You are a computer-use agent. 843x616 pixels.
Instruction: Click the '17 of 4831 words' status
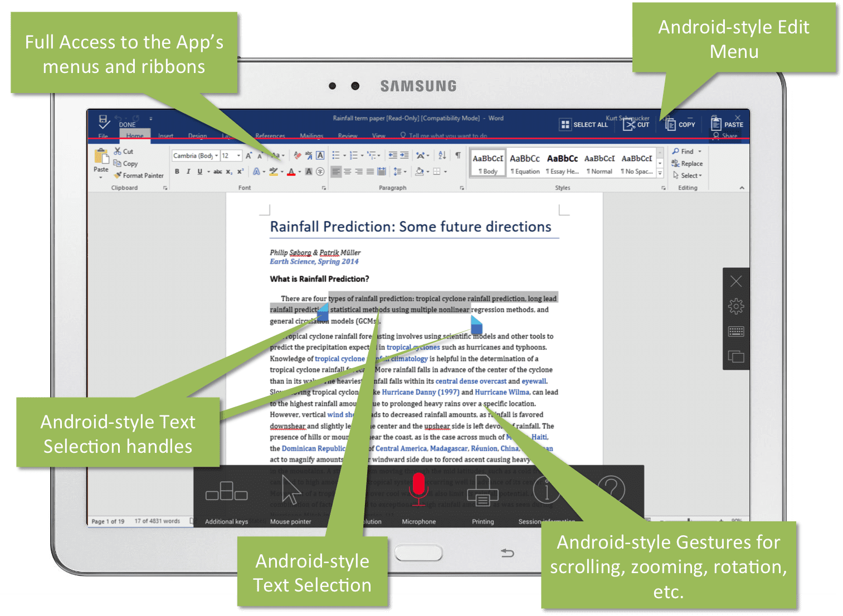click(x=157, y=521)
